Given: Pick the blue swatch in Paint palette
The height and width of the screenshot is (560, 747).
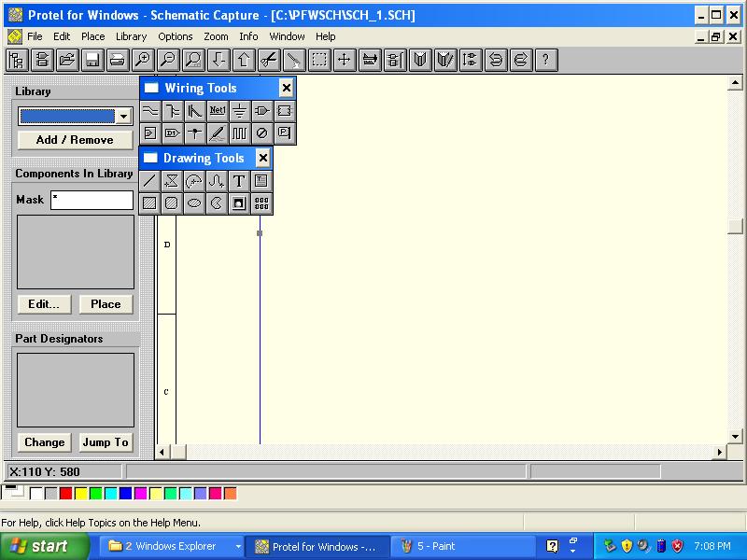Looking at the screenshot, I should [x=126, y=494].
